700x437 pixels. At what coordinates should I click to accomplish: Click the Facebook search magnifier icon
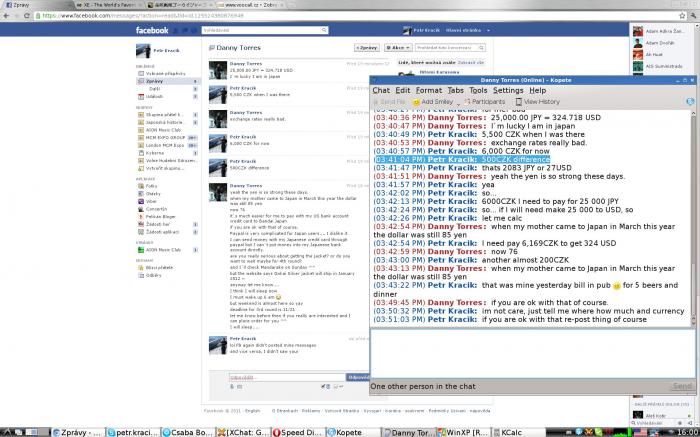tap(325, 30)
